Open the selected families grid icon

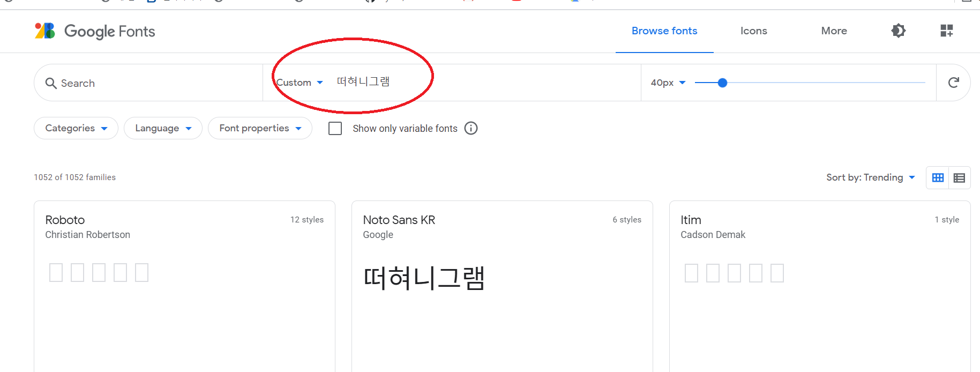[947, 31]
